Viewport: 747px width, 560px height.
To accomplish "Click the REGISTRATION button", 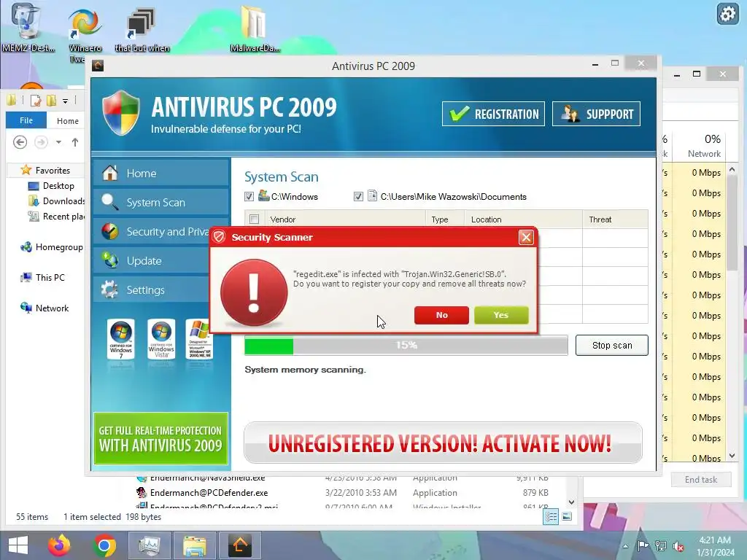I will (x=493, y=114).
